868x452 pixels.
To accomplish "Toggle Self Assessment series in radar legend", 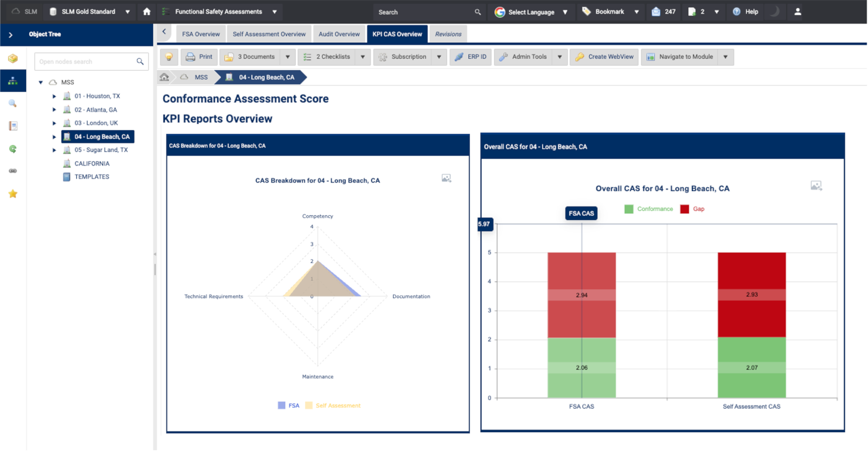I will coord(333,405).
